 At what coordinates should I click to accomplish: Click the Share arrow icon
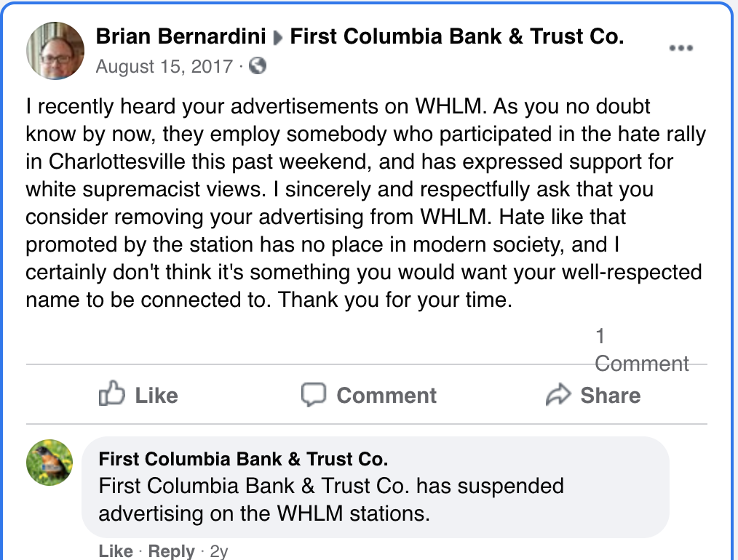coord(558,395)
